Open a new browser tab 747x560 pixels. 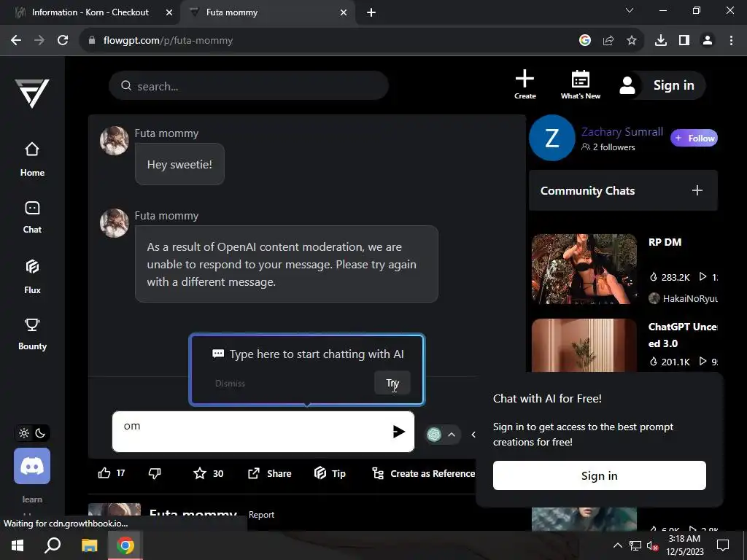371,12
